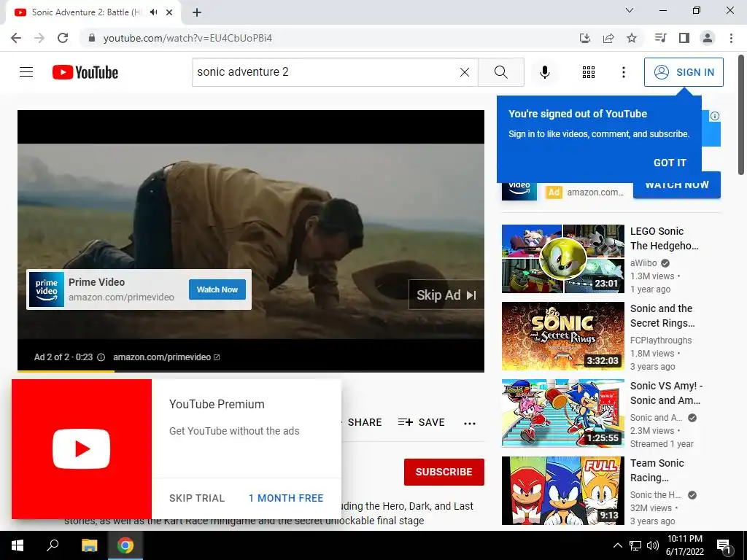The width and height of the screenshot is (747, 560).
Task: Go back in browser history
Action: pyautogui.click(x=16, y=38)
